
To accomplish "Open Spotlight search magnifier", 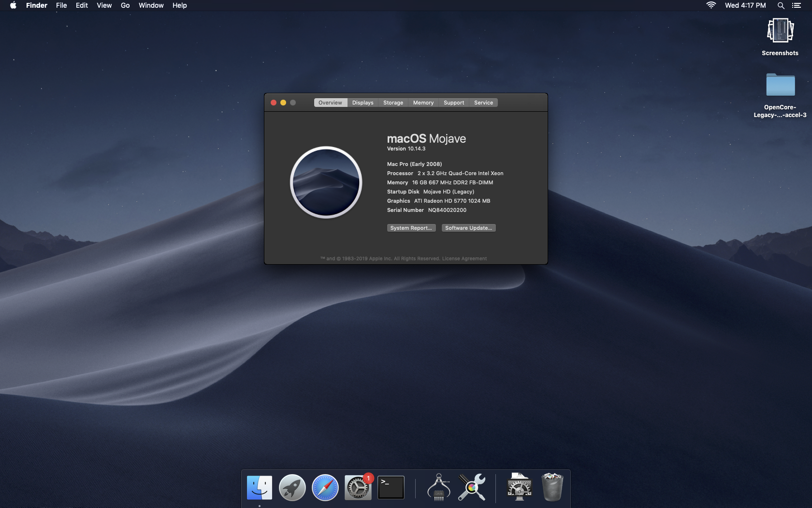I will tap(781, 5).
